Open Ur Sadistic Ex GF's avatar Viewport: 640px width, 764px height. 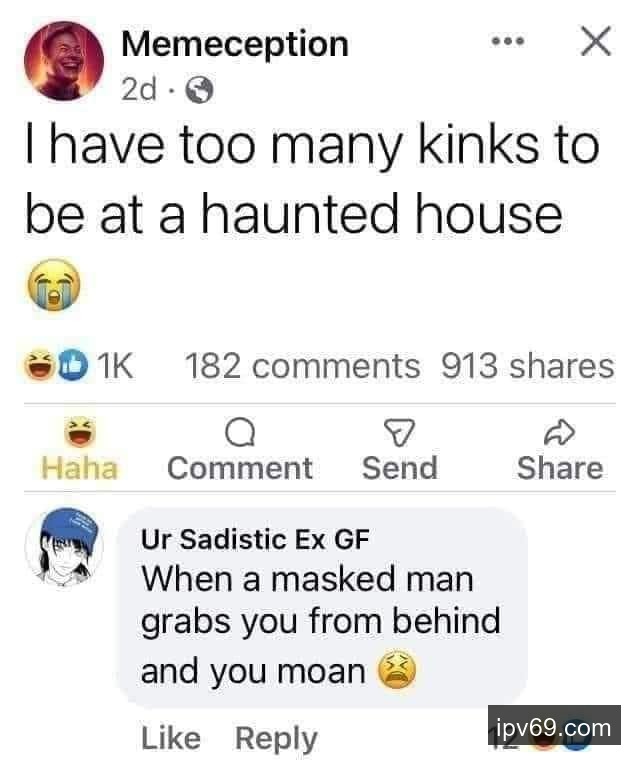coord(64,546)
